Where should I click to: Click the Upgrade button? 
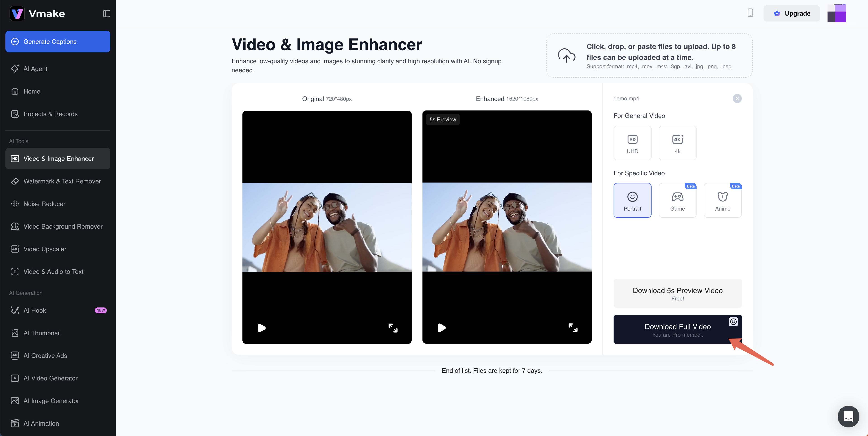791,14
